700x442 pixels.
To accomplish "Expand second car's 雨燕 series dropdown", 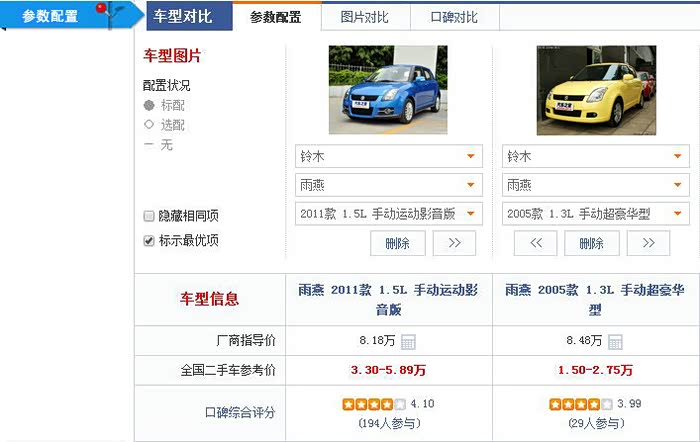I will pos(596,185).
